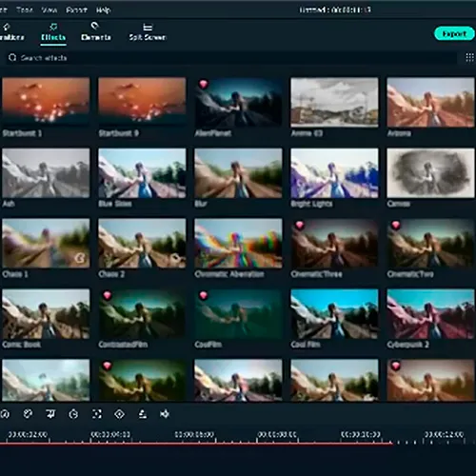This screenshot has width=476, height=476.
Task: Click the teal Export button
Action: pos(454,33)
